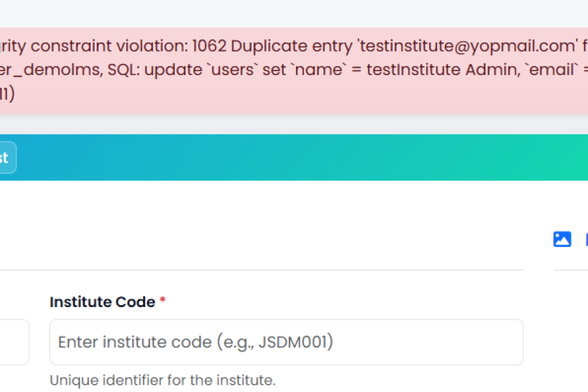The height and width of the screenshot is (392, 588).
Task: Click the partially visible field left of Institute Code
Action: (14, 342)
